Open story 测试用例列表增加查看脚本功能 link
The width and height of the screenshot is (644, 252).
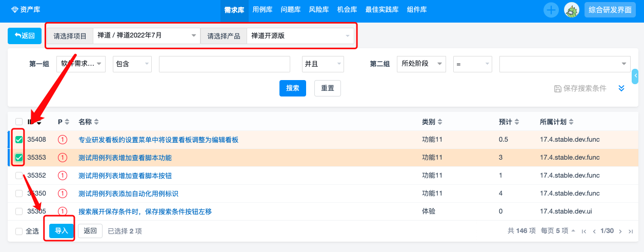pyautogui.click(x=125, y=158)
